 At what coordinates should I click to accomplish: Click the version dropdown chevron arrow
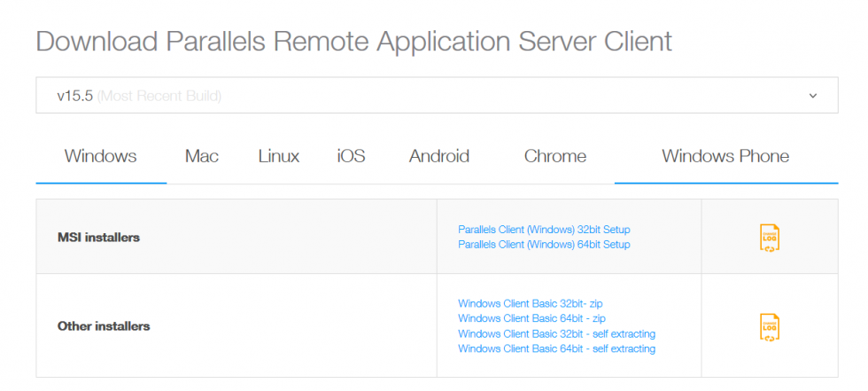(x=813, y=96)
